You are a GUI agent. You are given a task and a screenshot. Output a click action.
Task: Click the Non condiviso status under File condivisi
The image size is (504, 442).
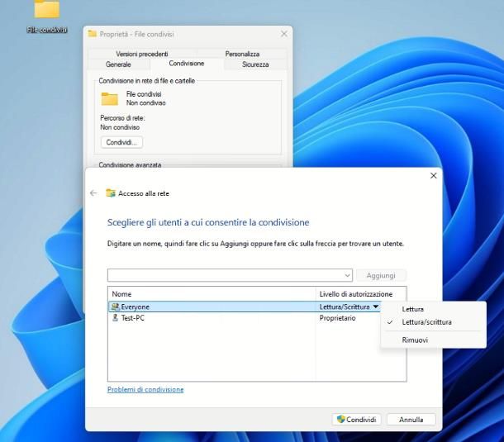click(146, 103)
